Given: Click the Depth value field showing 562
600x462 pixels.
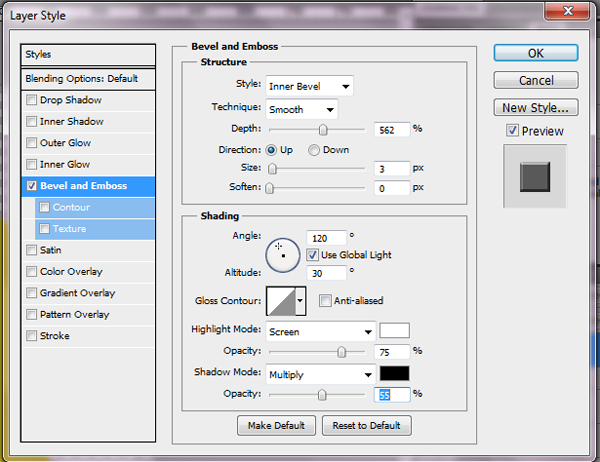Looking at the screenshot, I should [x=392, y=130].
